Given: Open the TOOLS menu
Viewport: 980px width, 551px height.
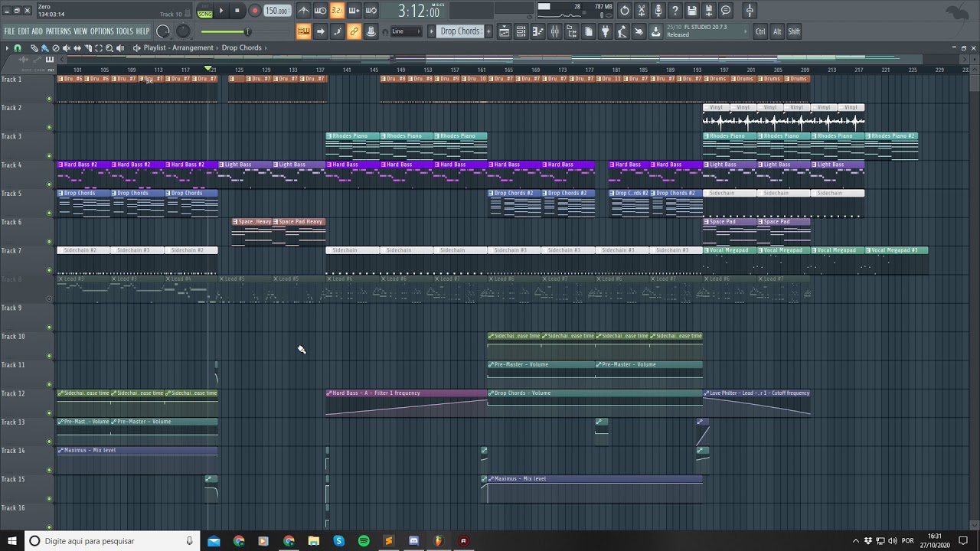Looking at the screenshot, I should [x=125, y=31].
